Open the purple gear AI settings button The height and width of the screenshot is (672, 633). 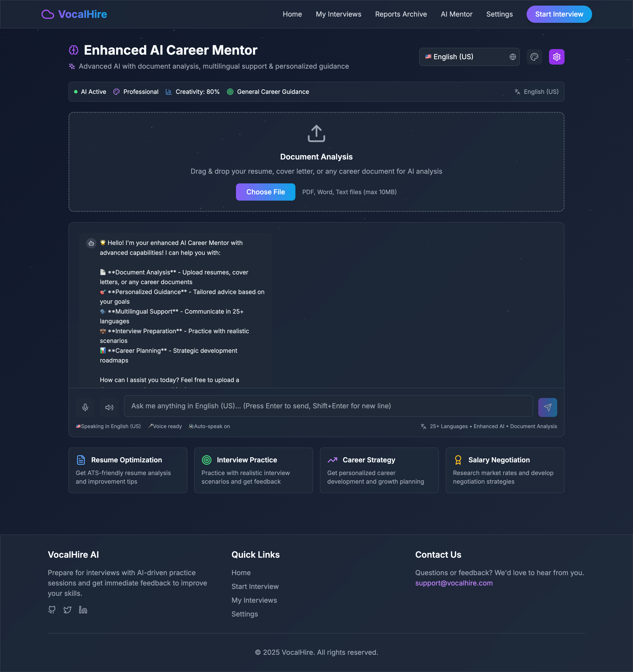tap(557, 57)
